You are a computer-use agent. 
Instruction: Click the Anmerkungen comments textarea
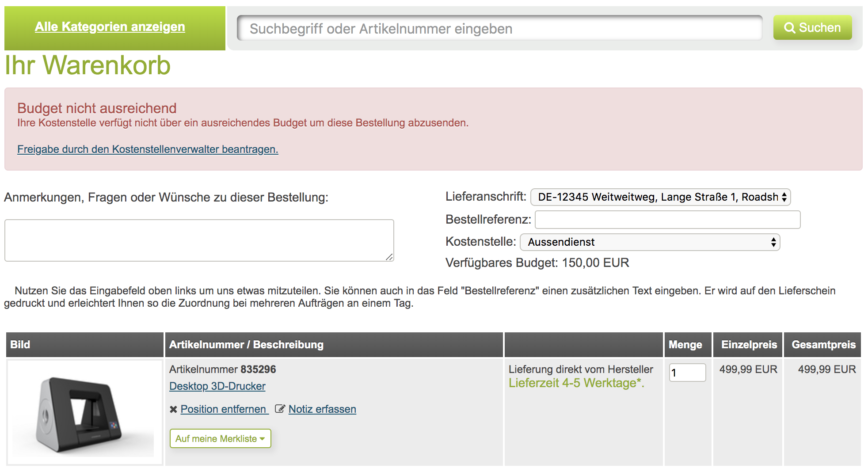(x=198, y=240)
